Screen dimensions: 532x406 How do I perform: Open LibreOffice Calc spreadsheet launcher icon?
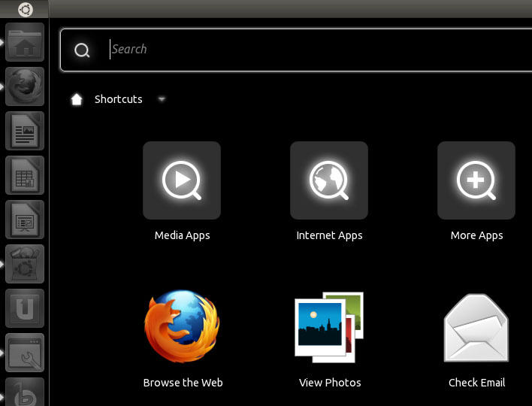(25, 175)
